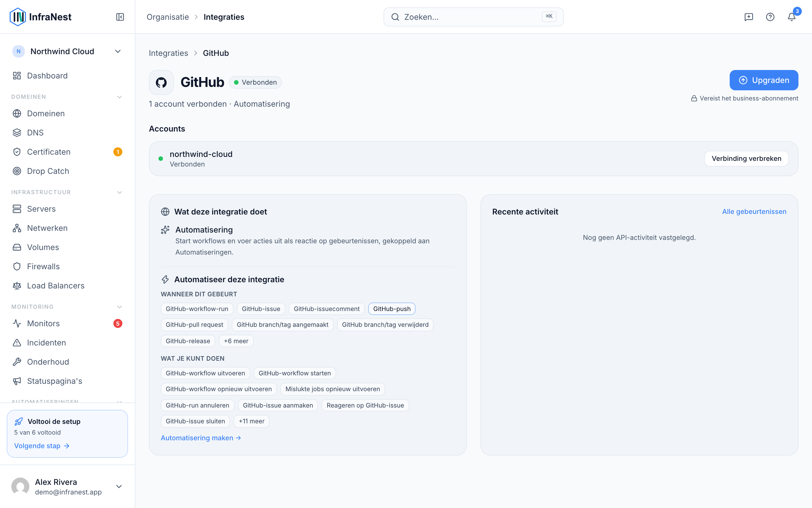Select the GitHub-push trigger chip
This screenshot has height=508, width=812.
[392, 309]
